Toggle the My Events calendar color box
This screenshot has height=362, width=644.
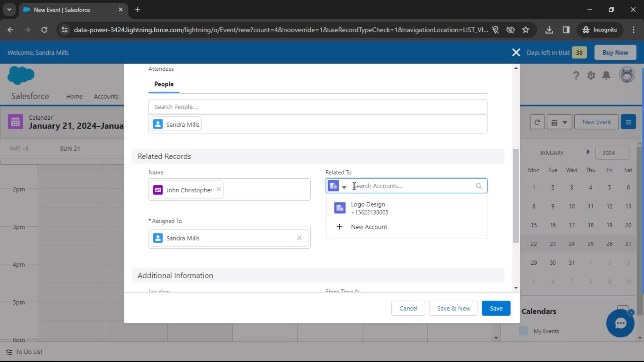[523, 331]
